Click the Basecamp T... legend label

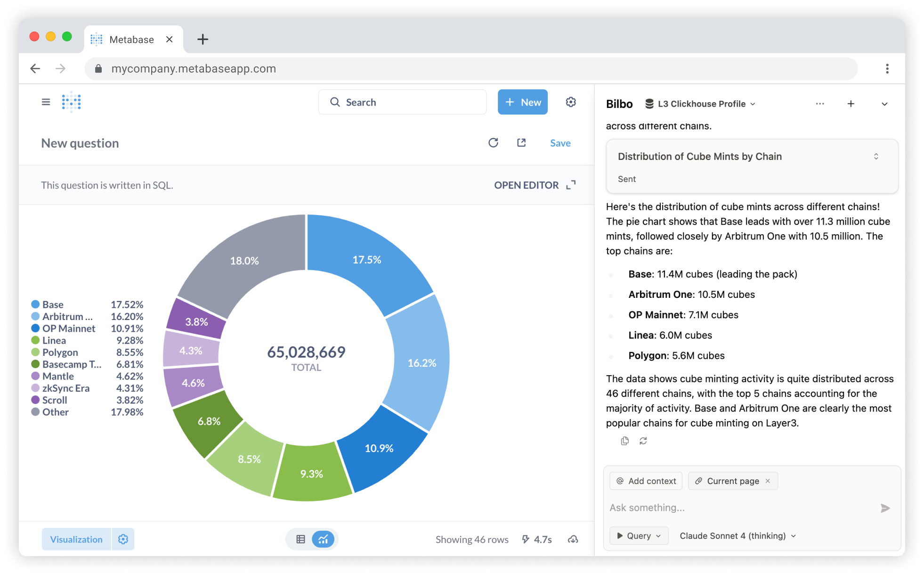(72, 364)
